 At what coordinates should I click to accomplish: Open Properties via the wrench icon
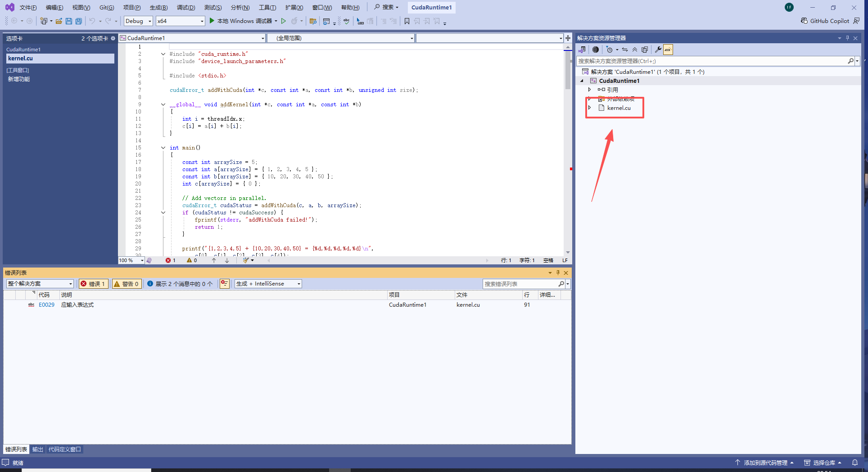coord(659,50)
